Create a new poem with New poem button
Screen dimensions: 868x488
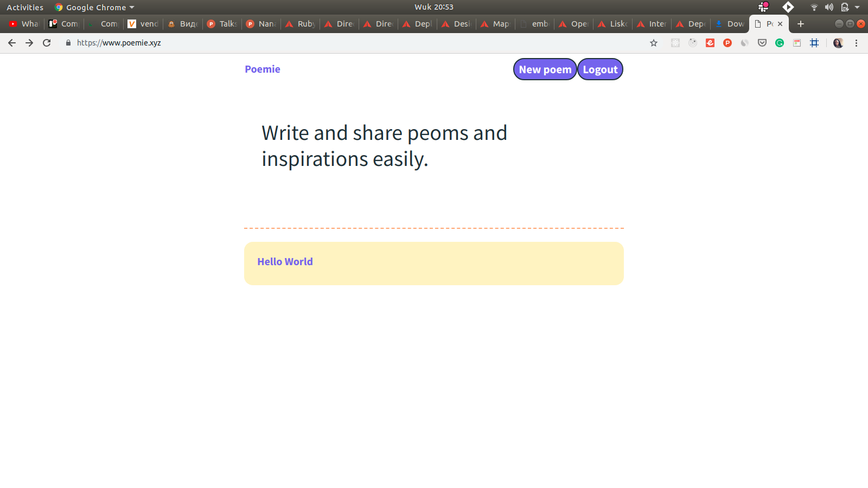tap(545, 69)
